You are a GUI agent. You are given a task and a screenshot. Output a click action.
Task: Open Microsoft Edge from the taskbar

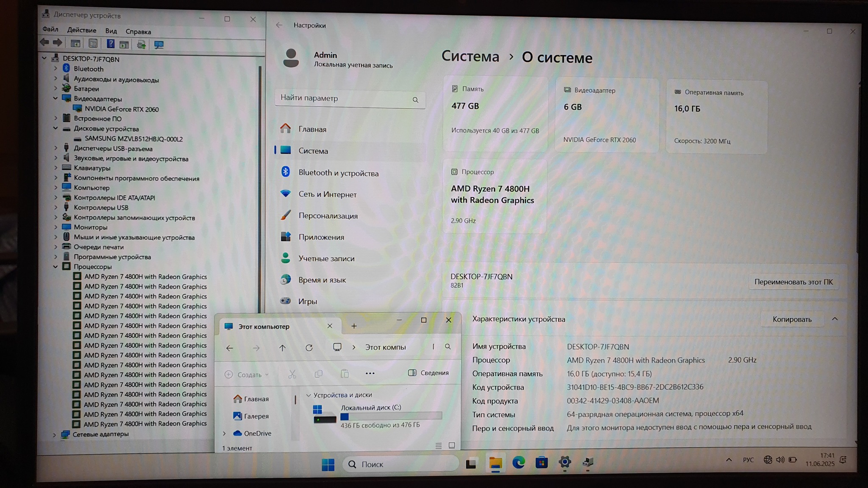518,463
